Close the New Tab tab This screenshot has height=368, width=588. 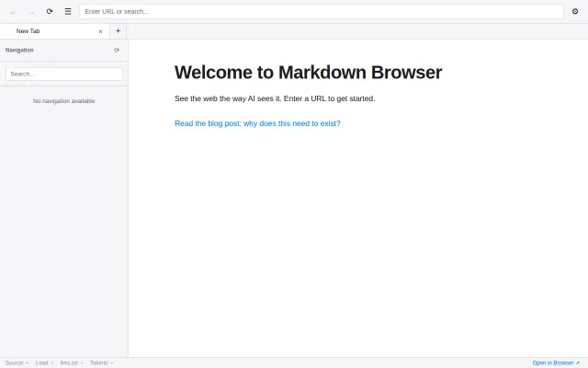[x=100, y=31]
